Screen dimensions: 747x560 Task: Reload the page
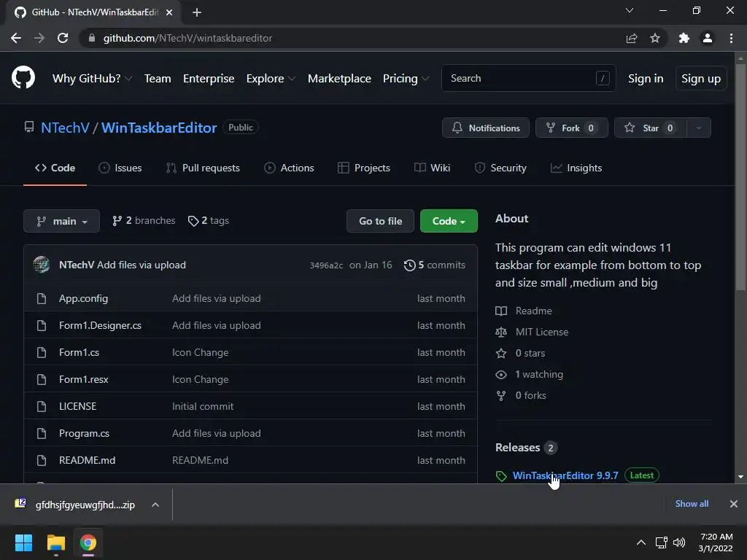tap(63, 38)
